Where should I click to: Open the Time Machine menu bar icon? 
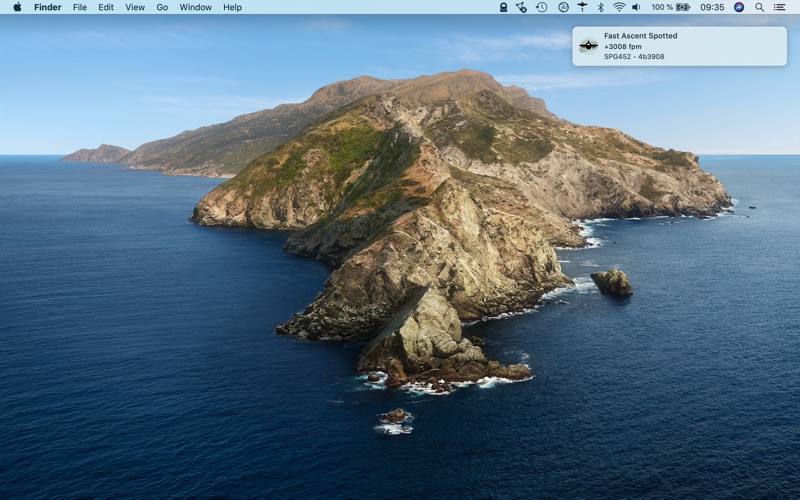click(541, 7)
